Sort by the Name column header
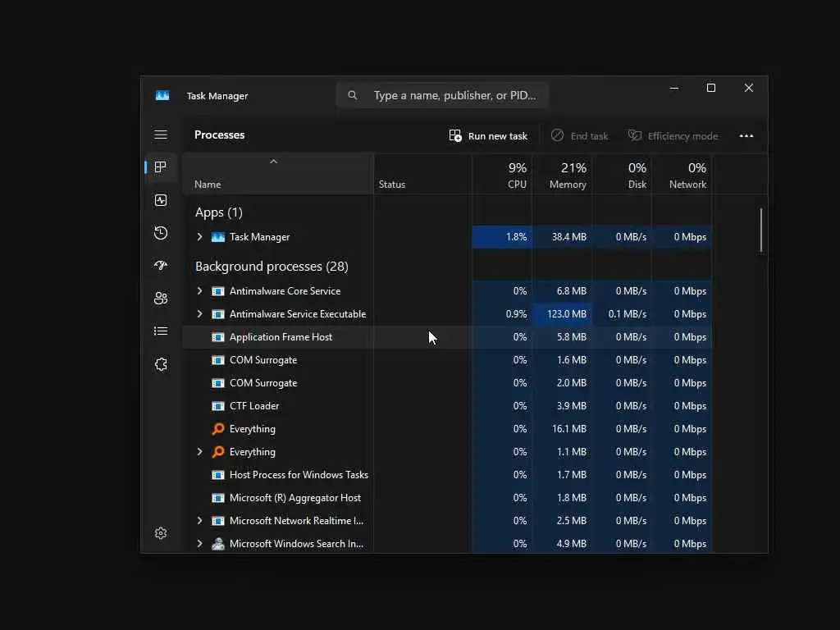Screen dimensions: 840x630 click(x=278, y=175)
